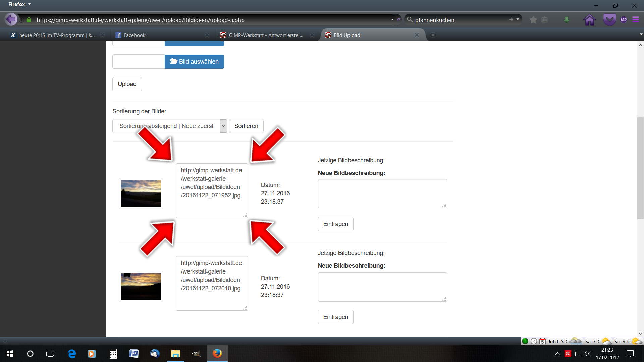Go to the Firefox home page icon

[589, 20]
